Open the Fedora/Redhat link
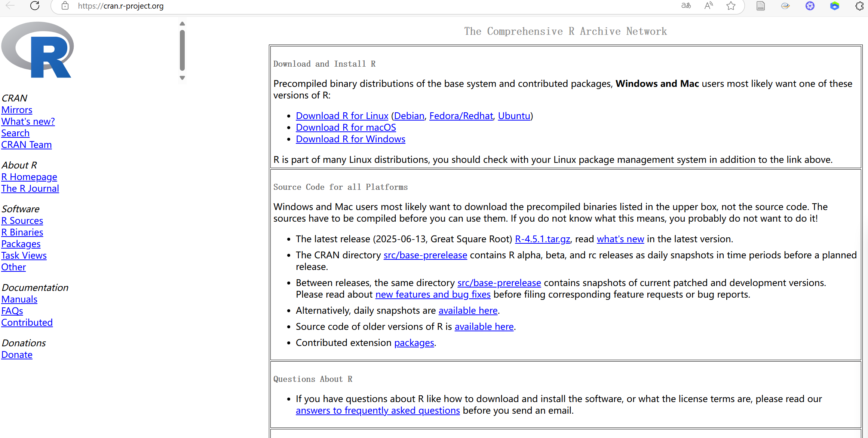This screenshot has width=868, height=438. tap(461, 116)
